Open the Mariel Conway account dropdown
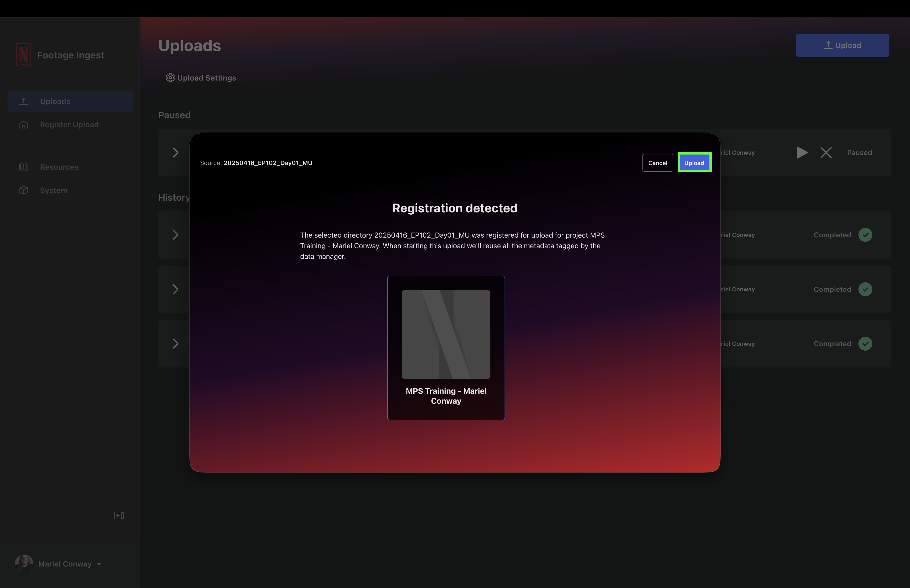The image size is (910, 588). (58, 564)
